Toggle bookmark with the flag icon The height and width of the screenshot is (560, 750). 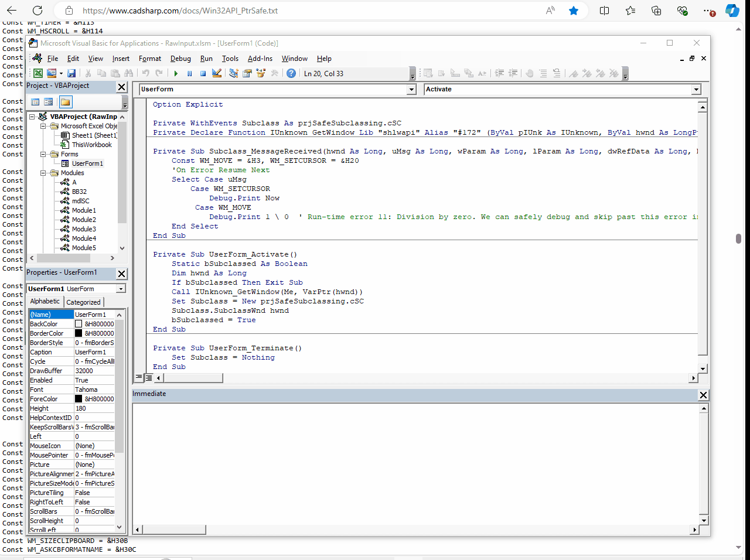573,73
